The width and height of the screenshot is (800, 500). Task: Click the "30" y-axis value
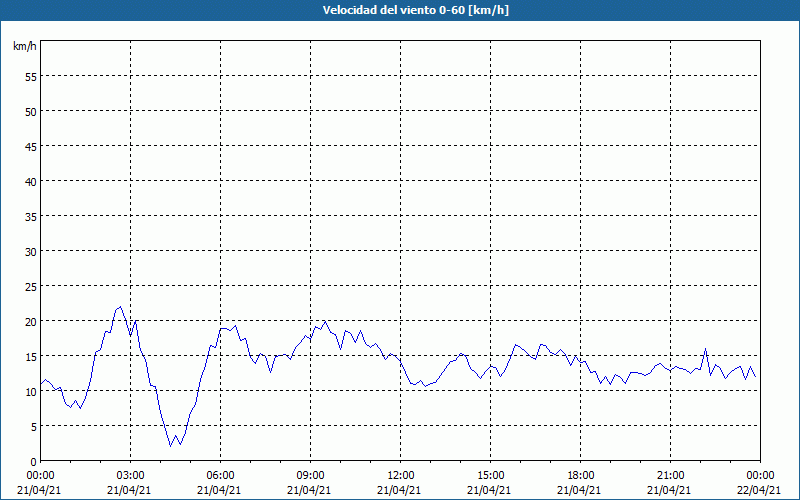(x=31, y=251)
